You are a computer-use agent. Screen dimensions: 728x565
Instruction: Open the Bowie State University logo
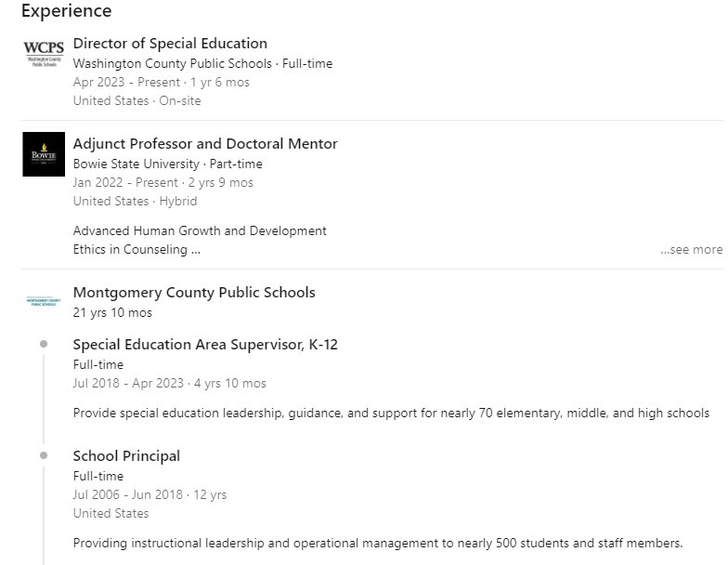(44, 154)
